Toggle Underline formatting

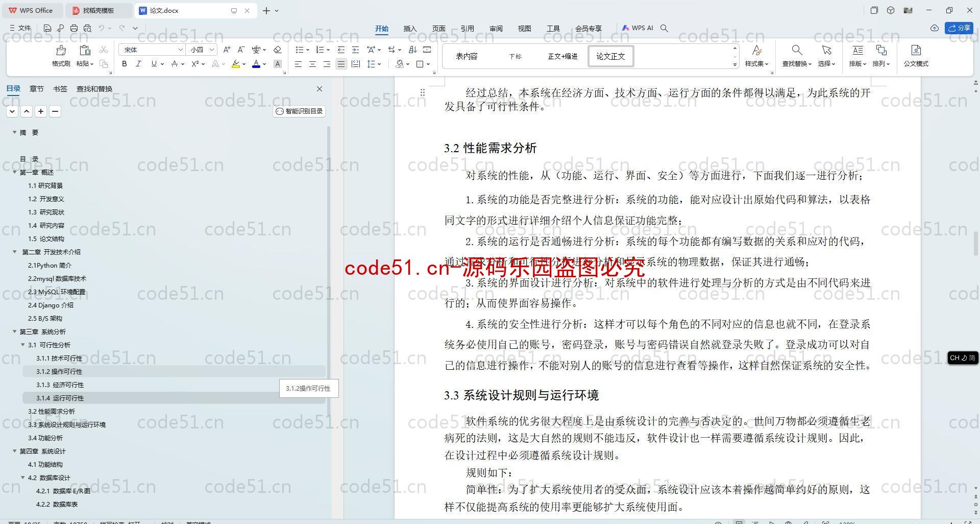[154, 64]
